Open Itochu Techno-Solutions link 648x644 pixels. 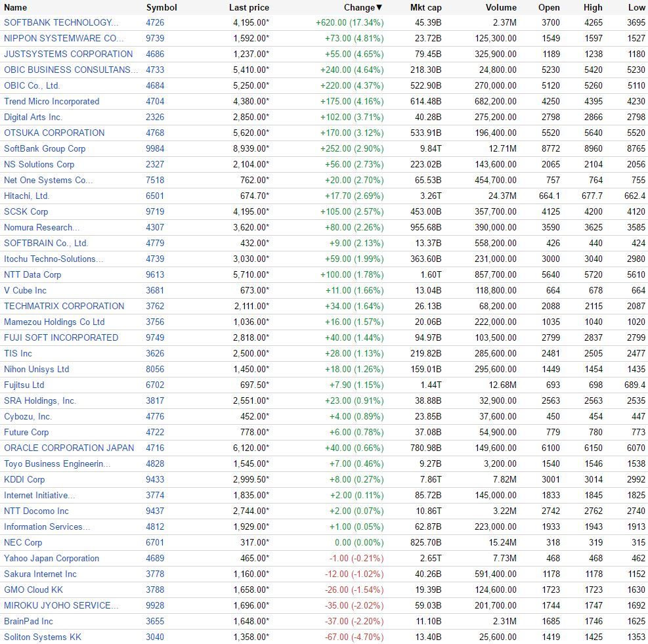[x=54, y=259]
